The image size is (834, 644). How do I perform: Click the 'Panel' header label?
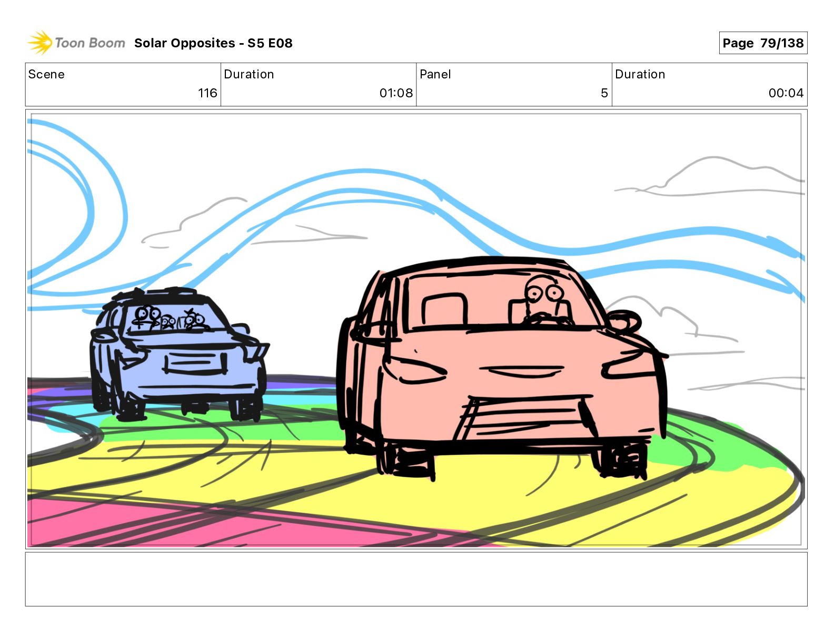pyautogui.click(x=435, y=74)
